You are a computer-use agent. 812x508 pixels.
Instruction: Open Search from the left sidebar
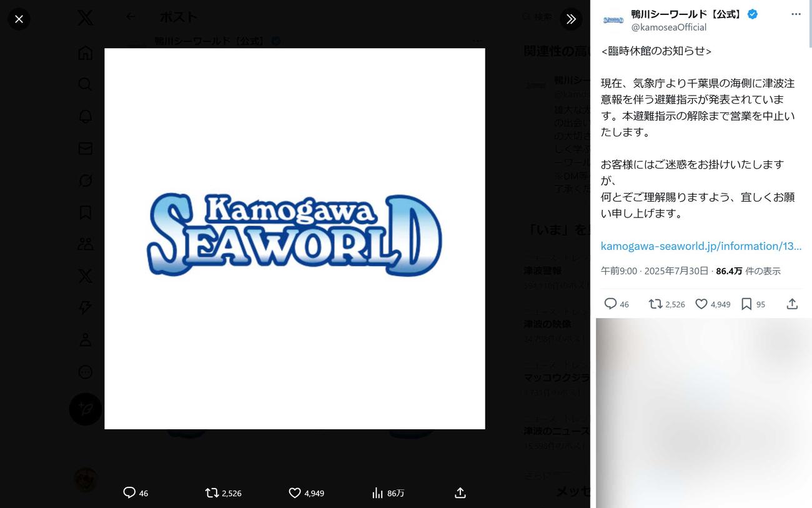click(x=86, y=84)
